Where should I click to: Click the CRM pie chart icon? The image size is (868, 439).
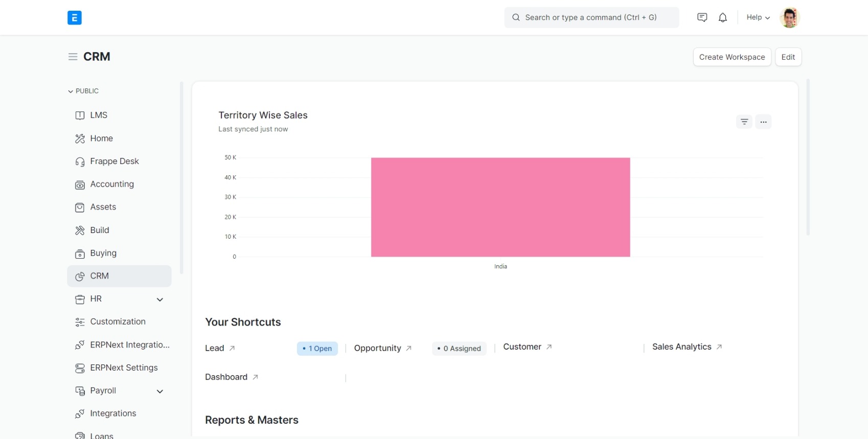[80, 276]
